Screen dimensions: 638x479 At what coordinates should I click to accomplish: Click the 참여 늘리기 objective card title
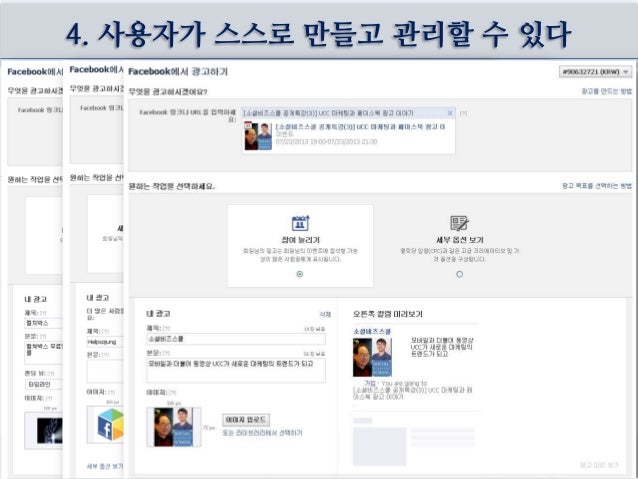click(x=300, y=240)
